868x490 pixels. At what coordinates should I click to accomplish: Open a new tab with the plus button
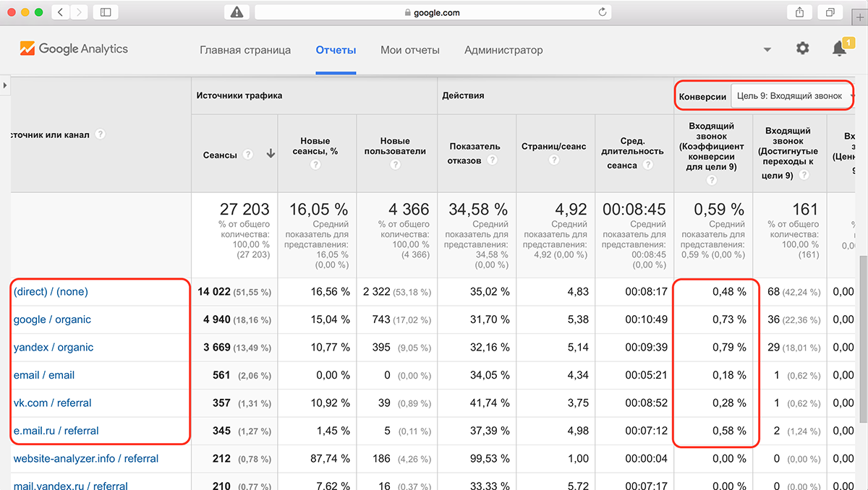pos(859,17)
